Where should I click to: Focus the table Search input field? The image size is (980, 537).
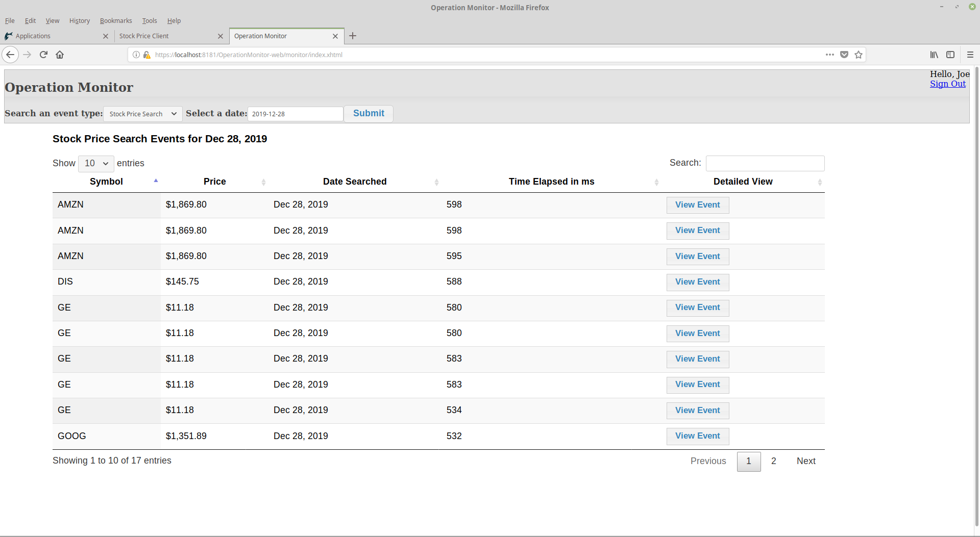(765, 163)
